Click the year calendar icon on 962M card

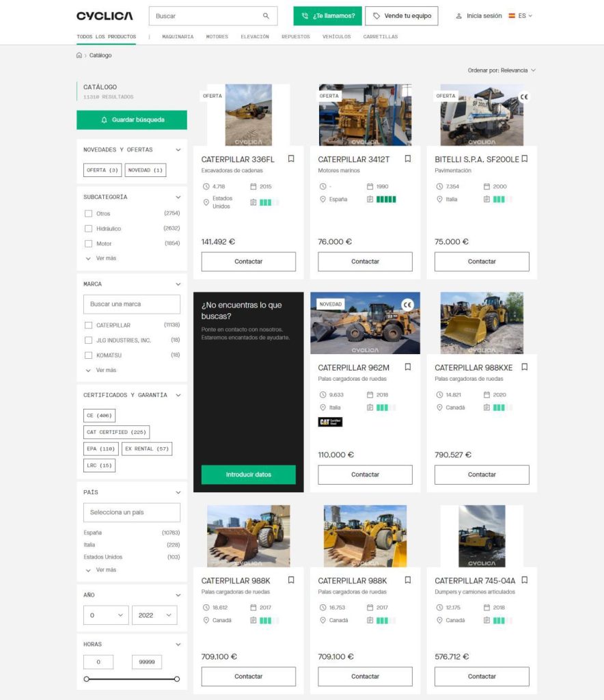click(x=370, y=394)
